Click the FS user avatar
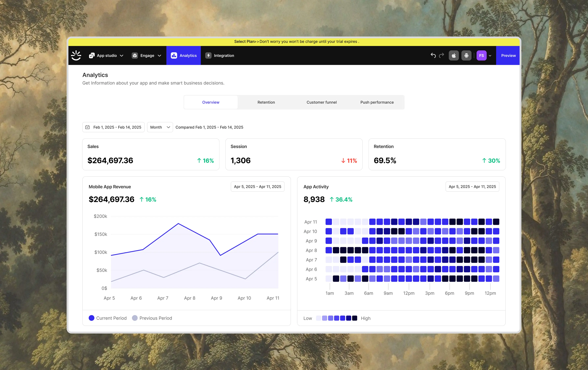This screenshot has width=588, height=370. (481, 55)
